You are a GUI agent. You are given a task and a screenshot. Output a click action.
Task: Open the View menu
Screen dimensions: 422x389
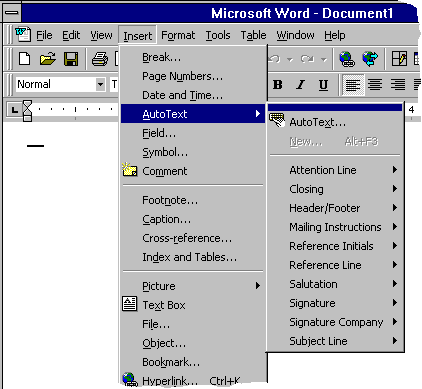click(101, 35)
